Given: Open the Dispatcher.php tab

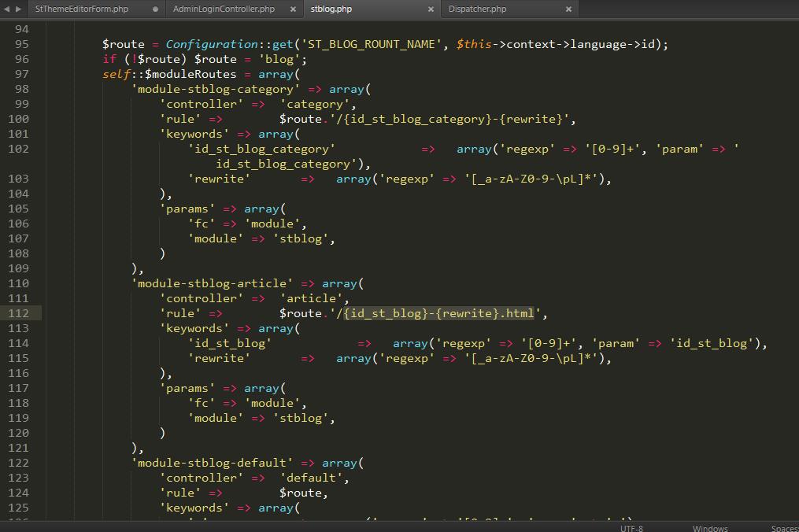Looking at the screenshot, I should click(478, 9).
